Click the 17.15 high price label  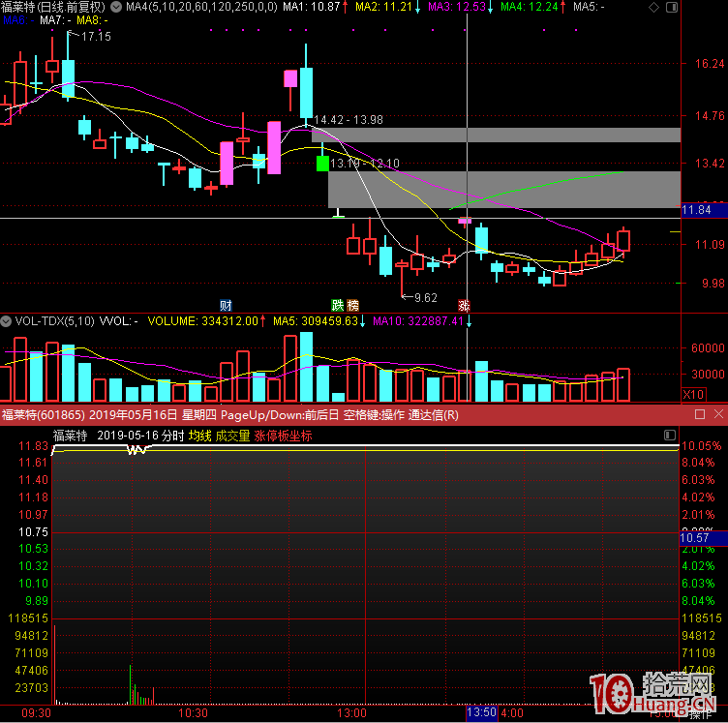(96, 37)
